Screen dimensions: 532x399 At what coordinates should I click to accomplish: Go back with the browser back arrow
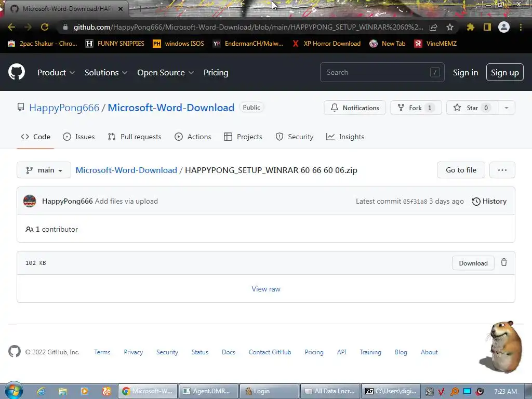point(11,27)
